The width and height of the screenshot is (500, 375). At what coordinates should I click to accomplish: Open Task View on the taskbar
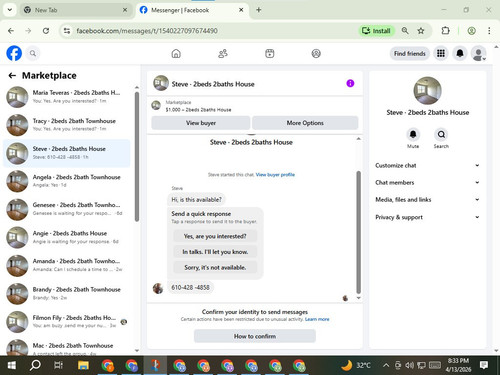point(58,365)
